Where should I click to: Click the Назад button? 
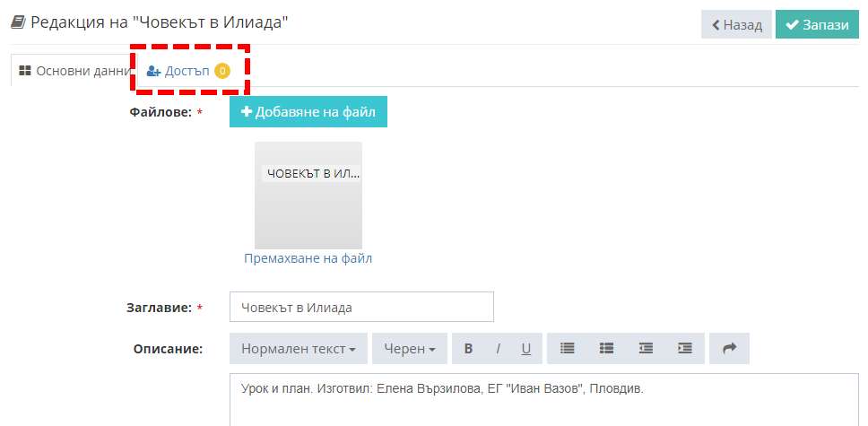point(736,24)
